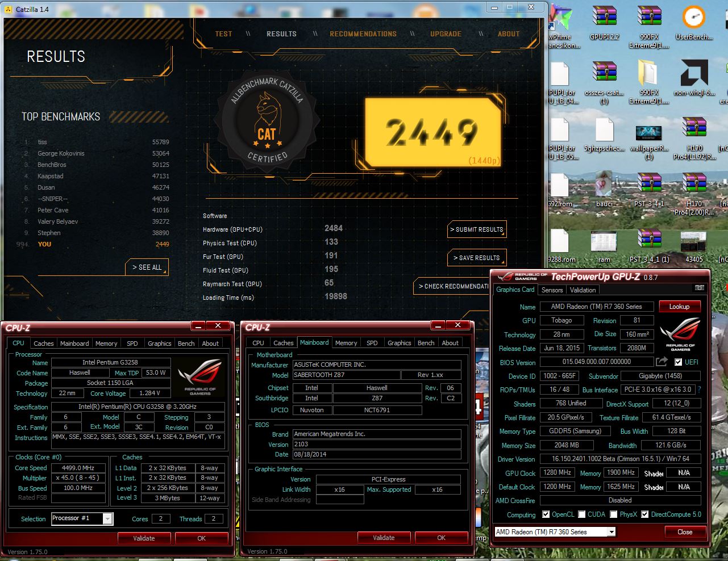The width and height of the screenshot is (728, 561).
Task: Switch to SPD tab in the left CPU-Z window
Action: (132, 344)
